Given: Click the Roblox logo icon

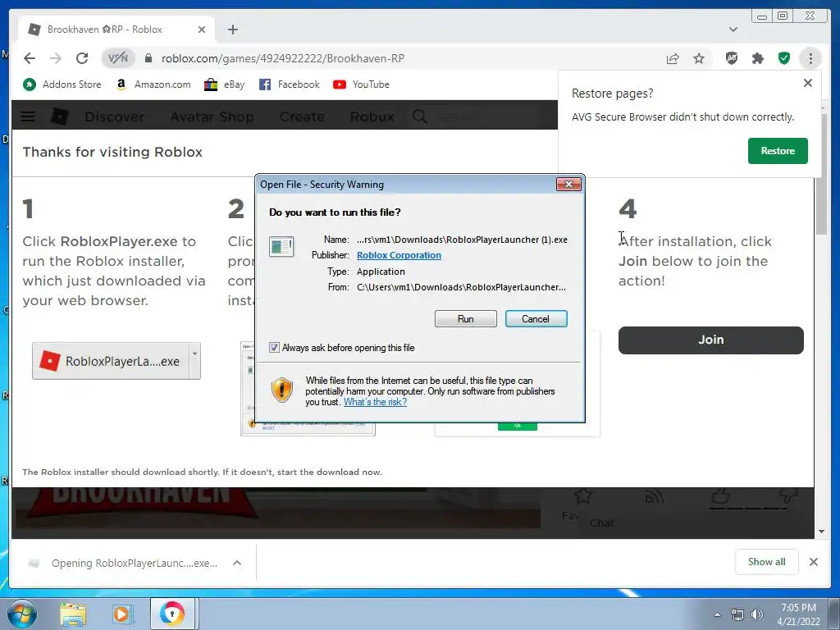Looking at the screenshot, I should click(59, 116).
